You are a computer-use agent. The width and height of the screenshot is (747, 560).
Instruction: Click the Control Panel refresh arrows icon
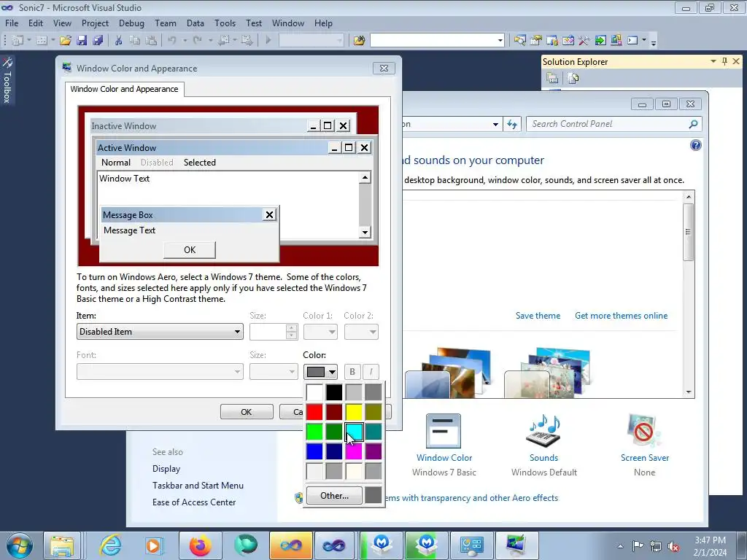click(512, 124)
